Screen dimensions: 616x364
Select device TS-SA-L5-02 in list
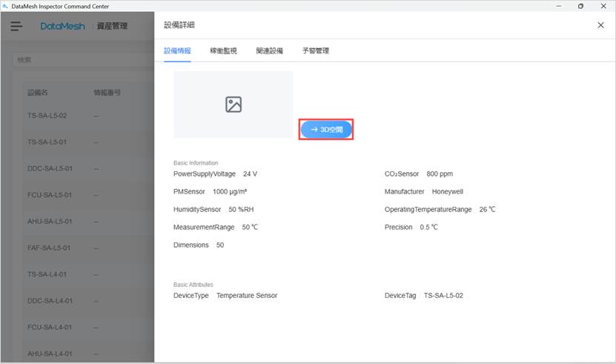(47, 116)
